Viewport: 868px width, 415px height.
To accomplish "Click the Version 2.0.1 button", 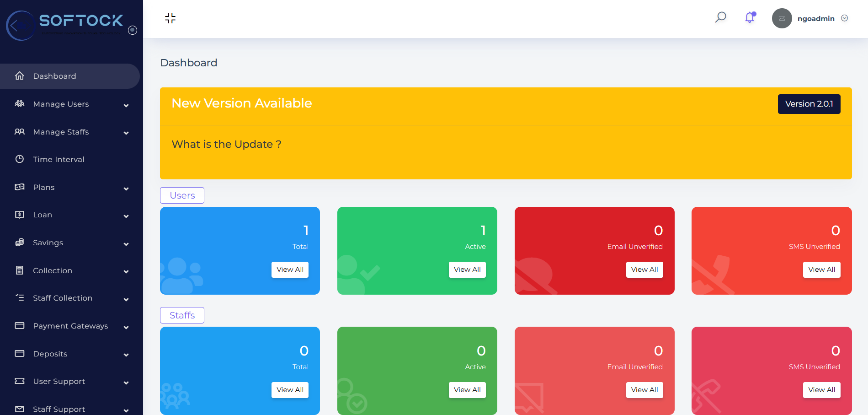I will point(809,104).
